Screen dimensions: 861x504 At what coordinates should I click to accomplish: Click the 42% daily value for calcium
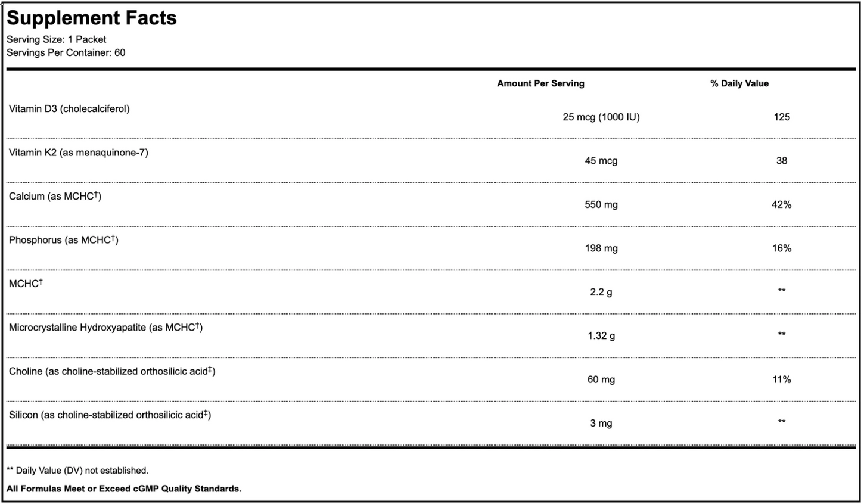781,204
